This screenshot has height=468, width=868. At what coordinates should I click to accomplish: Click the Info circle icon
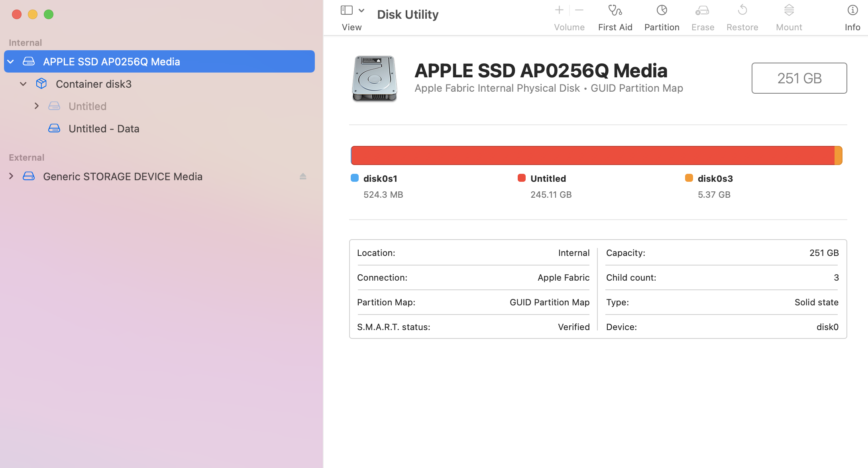pyautogui.click(x=852, y=10)
